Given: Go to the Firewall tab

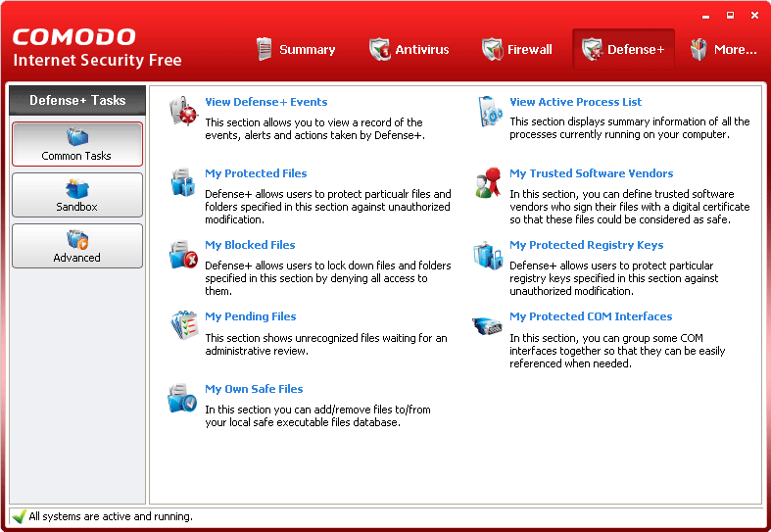Looking at the screenshot, I should 517,49.
